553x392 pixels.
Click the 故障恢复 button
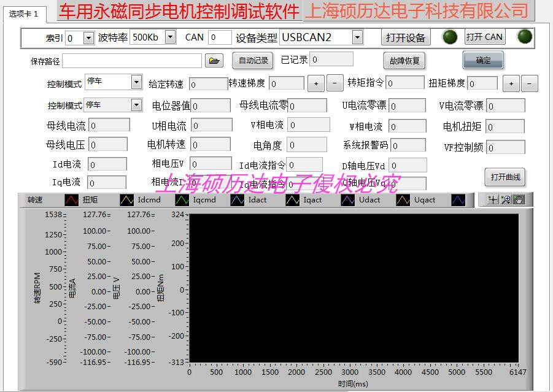(404, 61)
